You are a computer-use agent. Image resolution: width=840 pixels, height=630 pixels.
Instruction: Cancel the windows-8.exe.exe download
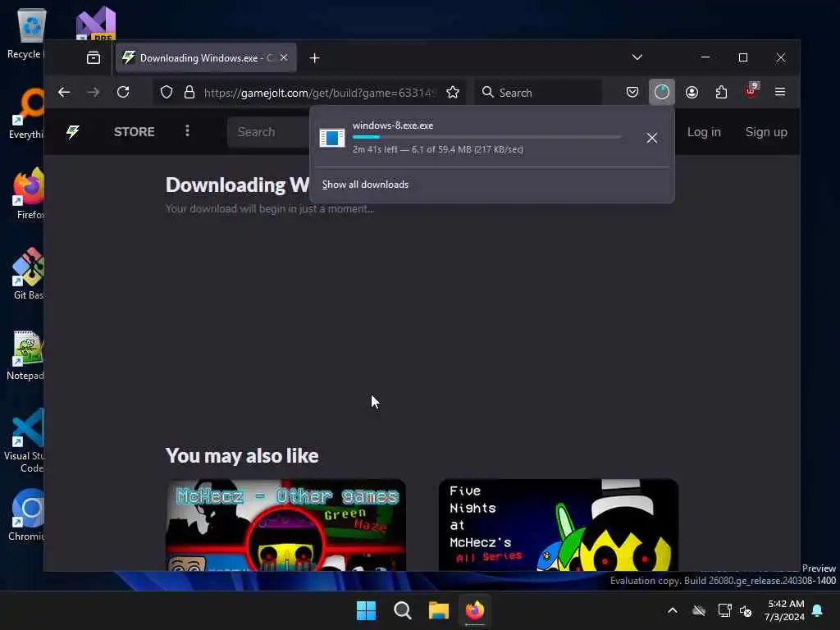coord(651,138)
